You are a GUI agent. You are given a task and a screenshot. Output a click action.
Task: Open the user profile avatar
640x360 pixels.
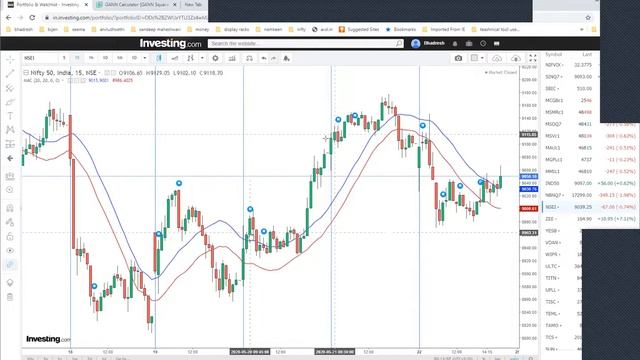(416, 43)
